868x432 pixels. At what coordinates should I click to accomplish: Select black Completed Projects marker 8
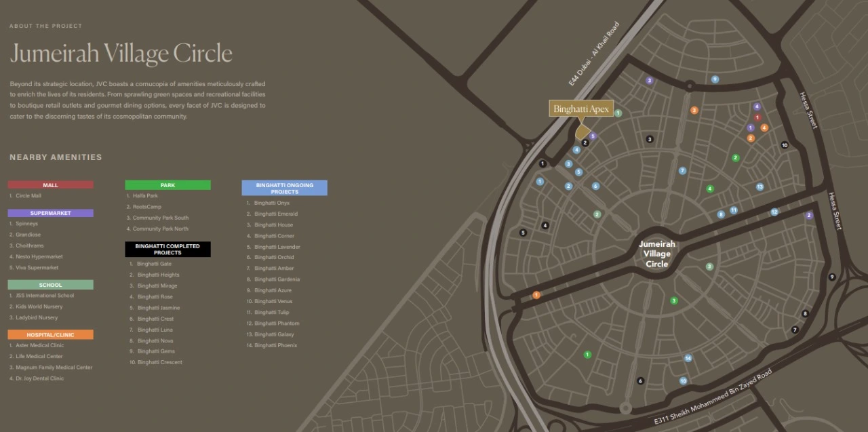(805, 313)
